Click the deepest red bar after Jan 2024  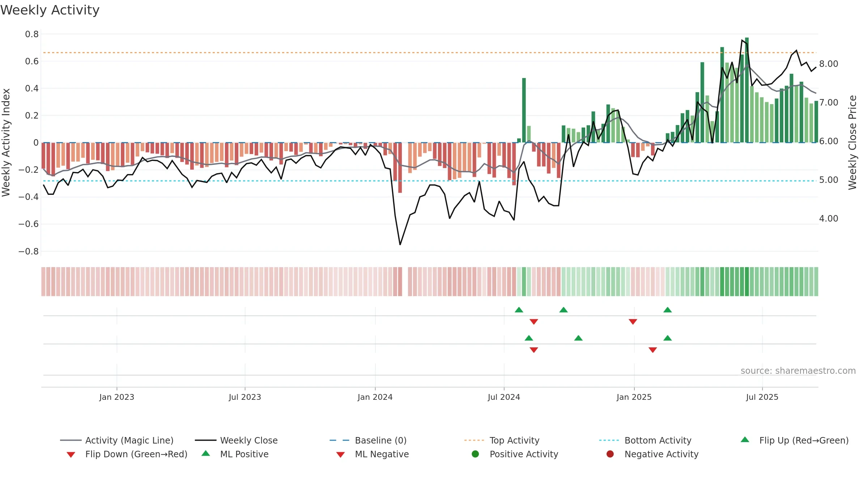pos(400,168)
